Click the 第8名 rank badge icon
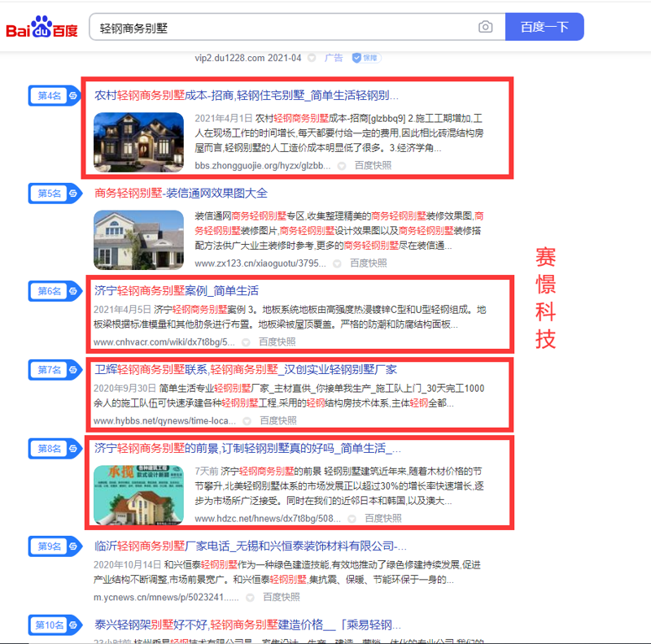Image resolution: width=651 pixels, height=644 pixels. (x=55, y=449)
